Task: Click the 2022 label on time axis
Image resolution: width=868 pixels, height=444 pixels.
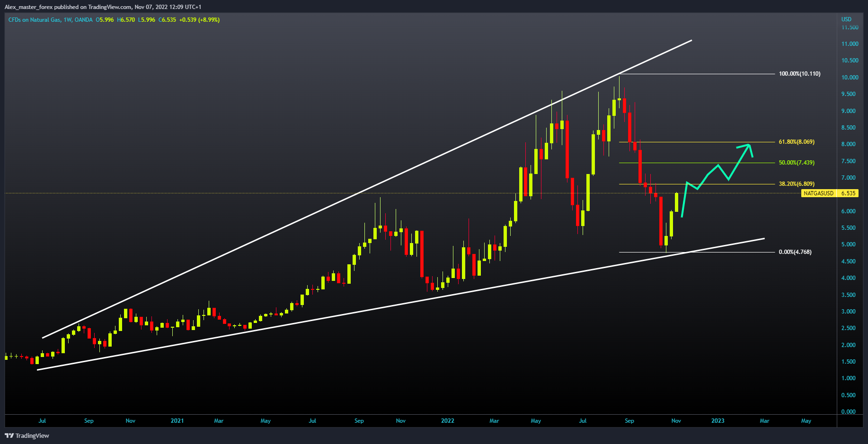Action: (x=447, y=421)
